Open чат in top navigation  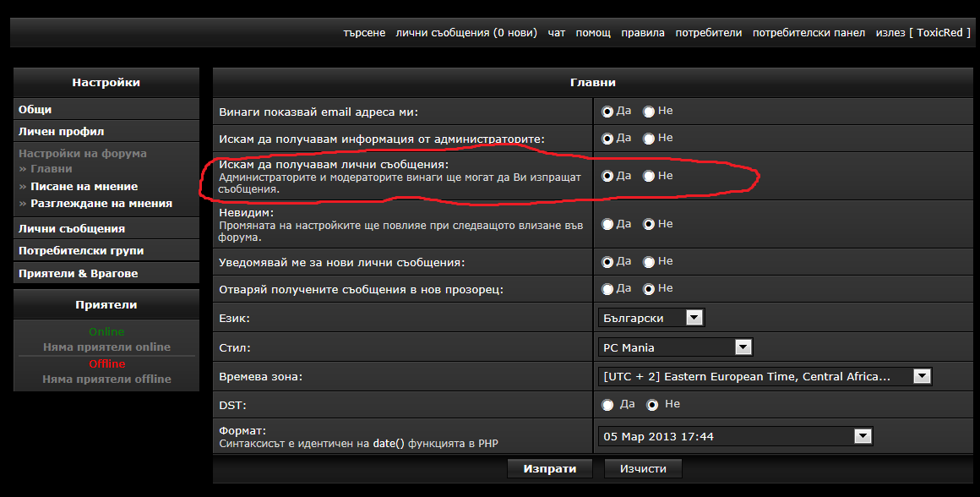(x=556, y=32)
